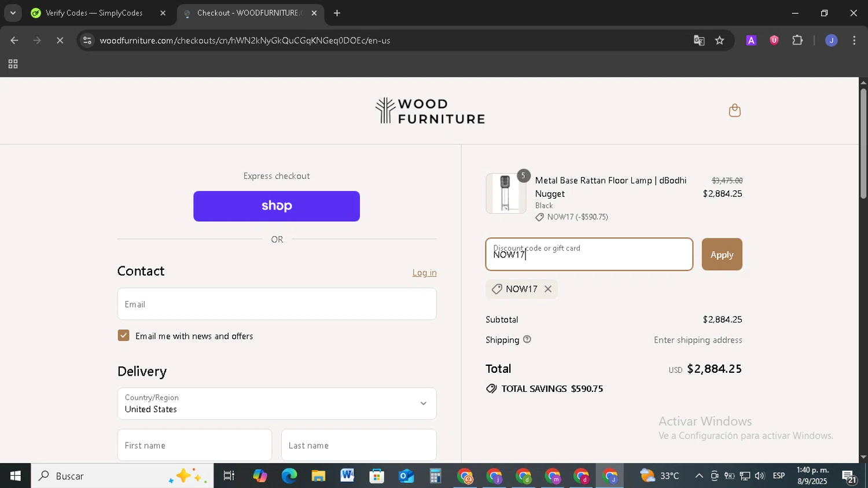
Task: Click the translate page icon
Action: click(x=699, y=41)
